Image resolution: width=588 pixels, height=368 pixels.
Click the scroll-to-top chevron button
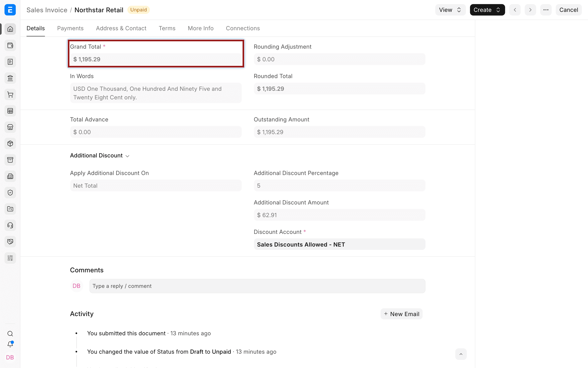[x=461, y=354]
